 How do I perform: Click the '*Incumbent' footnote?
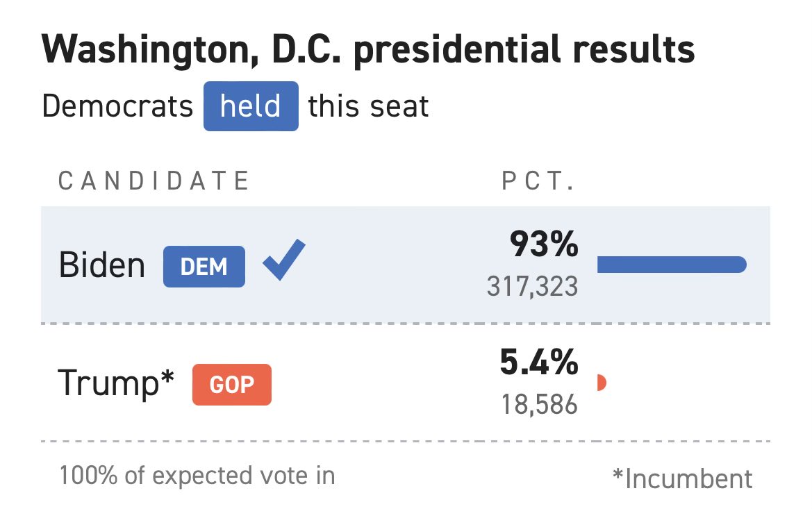[x=682, y=478]
